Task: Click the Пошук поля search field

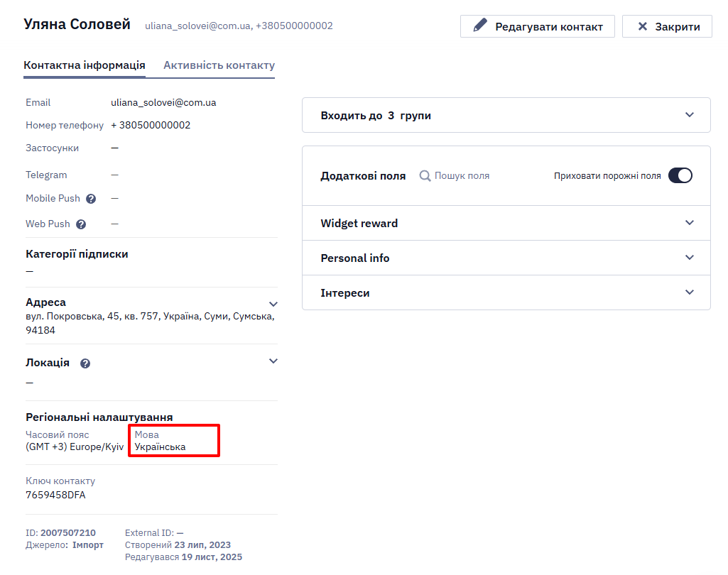Action: [462, 176]
